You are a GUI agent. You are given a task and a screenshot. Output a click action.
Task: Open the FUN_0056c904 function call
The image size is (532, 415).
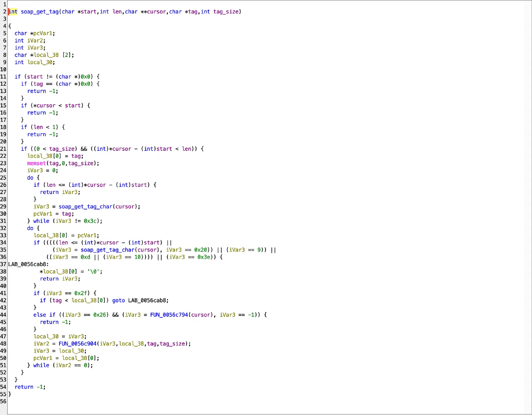pos(78,344)
